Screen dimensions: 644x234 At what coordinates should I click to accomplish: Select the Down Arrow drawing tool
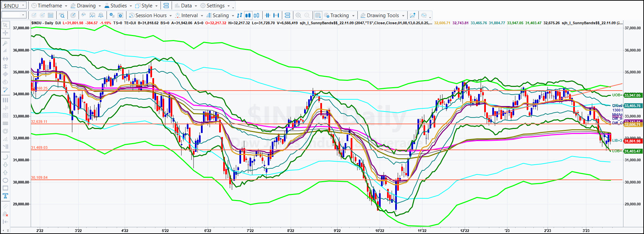[5, 165]
